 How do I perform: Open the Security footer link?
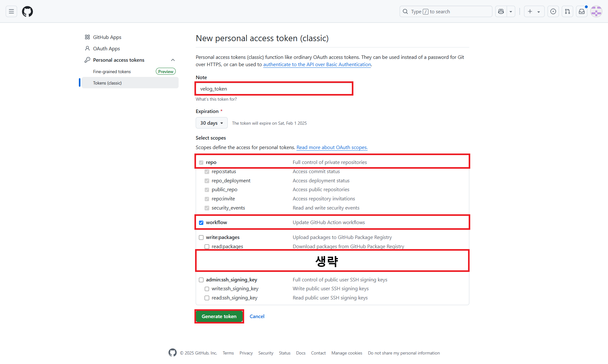[266, 353]
